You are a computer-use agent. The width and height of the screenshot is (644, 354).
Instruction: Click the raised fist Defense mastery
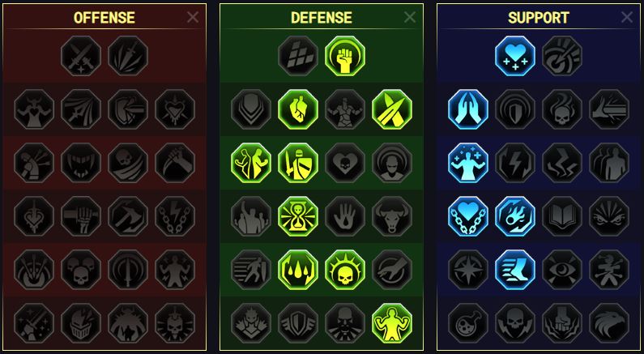(x=345, y=55)
